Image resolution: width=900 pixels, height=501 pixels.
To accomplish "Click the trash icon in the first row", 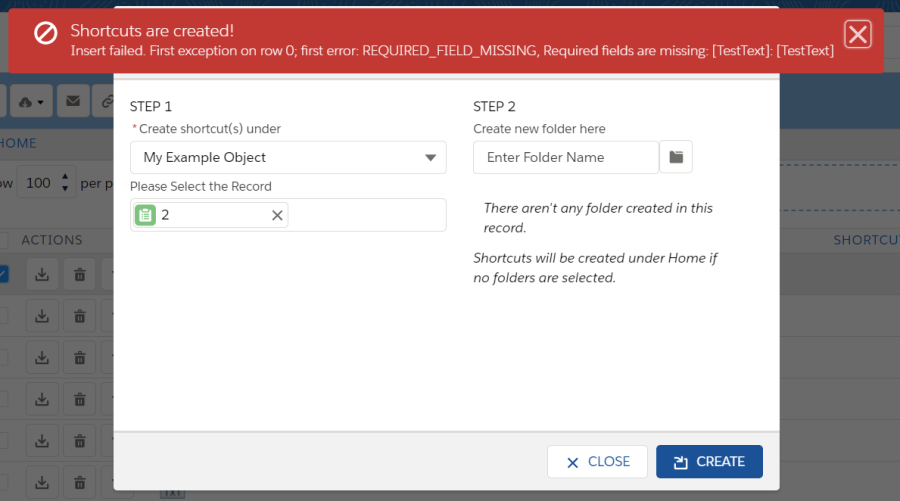I will [x=79, y=273].
